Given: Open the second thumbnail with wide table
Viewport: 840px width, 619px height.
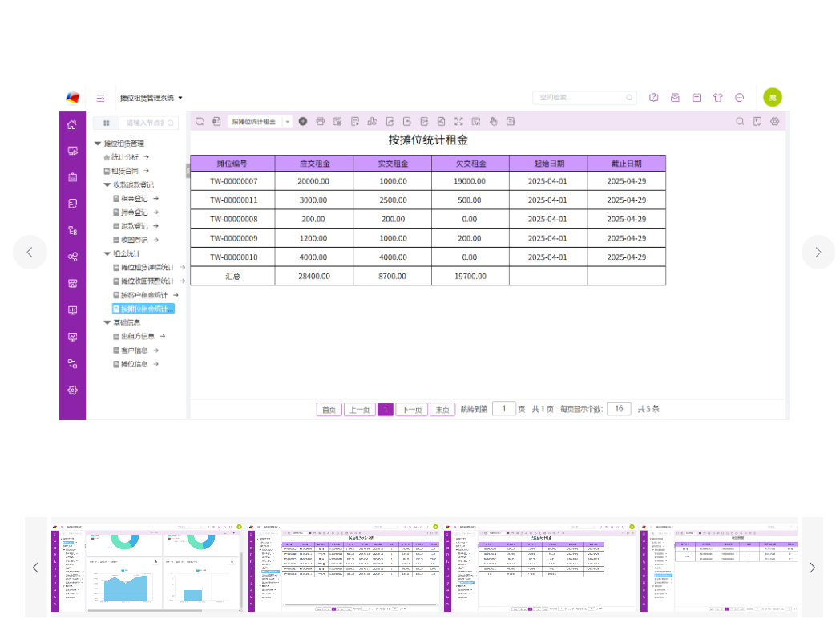Looking at the screenshot, I should pos(343,568).
